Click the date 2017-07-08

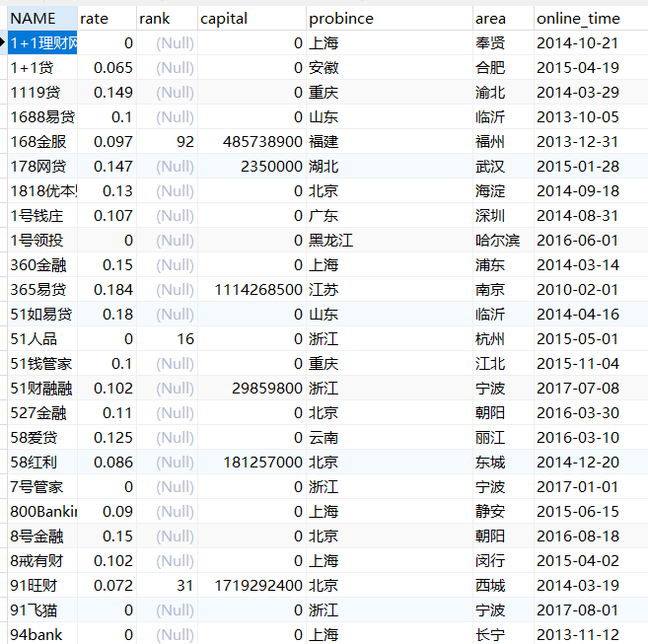click(577, 389)
